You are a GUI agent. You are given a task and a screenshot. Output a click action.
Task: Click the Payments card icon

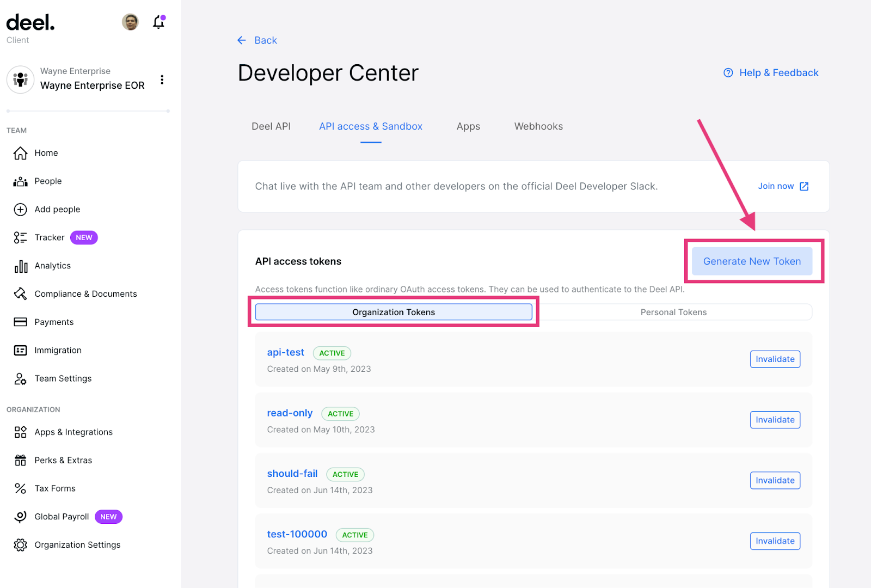20,322
